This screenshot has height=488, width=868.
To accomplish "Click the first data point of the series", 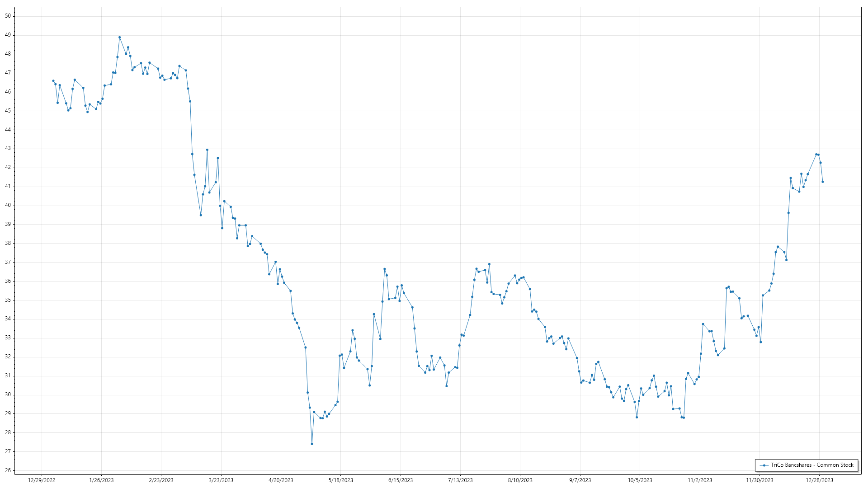I will 53,81.
